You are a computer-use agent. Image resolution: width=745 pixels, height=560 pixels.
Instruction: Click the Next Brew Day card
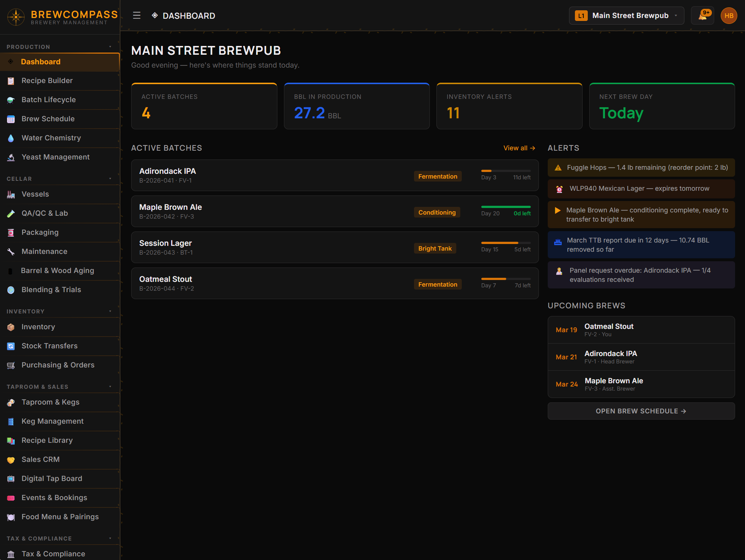pos(662,106)
